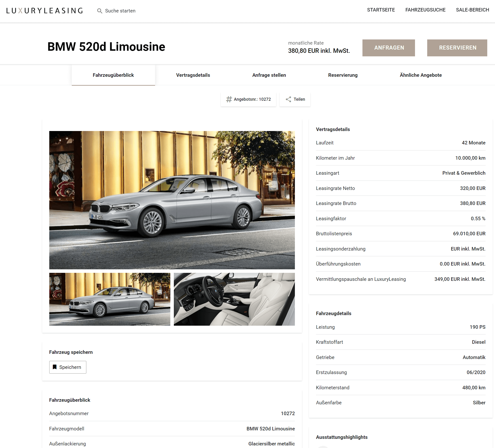
Task: Open the FAHRZEUGSUCHE menu item
Action: click(x=425, y=10)
